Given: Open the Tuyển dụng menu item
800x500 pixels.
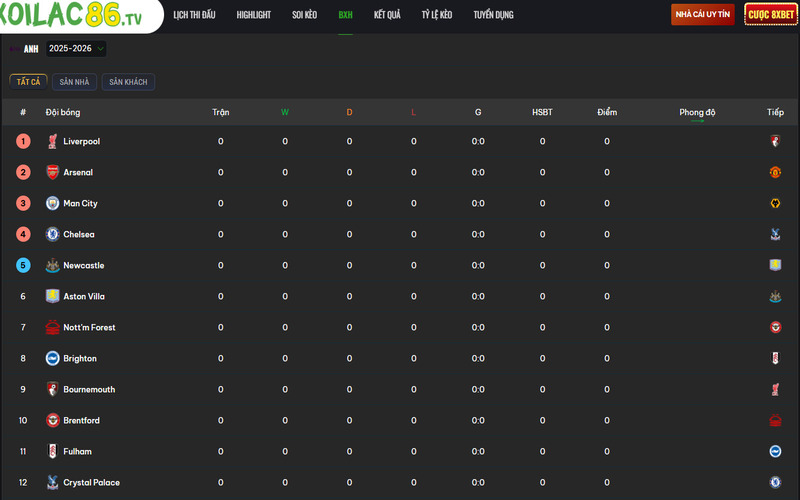Looking at the screenshot, I should [x=493, y=15].
